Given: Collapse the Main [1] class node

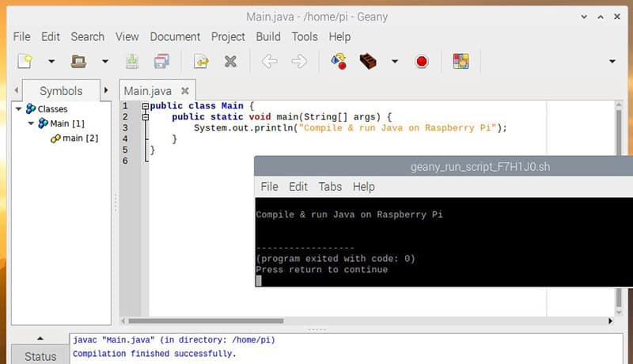Looking at the screenshot, I should coord(31,123).
